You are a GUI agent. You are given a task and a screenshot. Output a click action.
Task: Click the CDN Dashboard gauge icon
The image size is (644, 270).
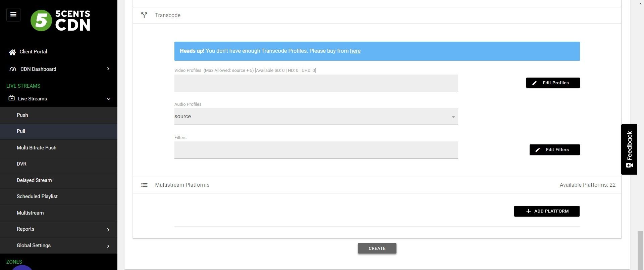coord(13,69)
